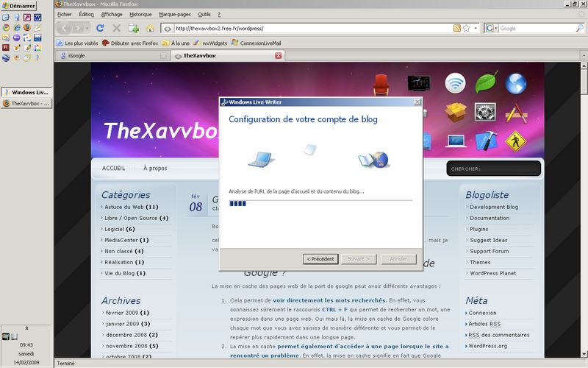Image resolution: width=588 pixels, height=368 pixels.
Task: Launch Firefox from the quick launch icons
Action: pyautogui.click(x=27, y=27)
